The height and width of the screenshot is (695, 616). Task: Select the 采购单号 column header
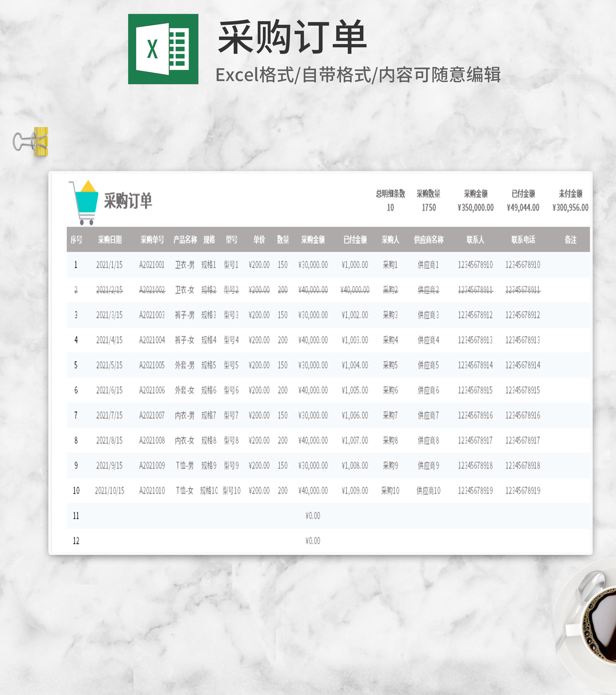pyautogui.click(x=152, y=240)
